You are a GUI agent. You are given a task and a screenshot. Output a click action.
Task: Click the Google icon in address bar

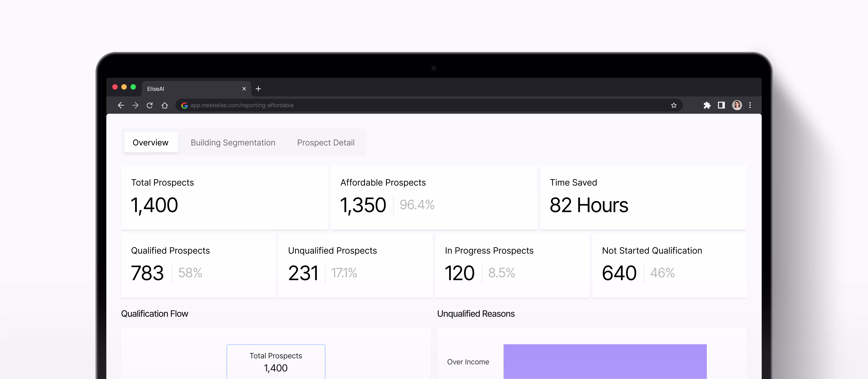click(184, 105)
